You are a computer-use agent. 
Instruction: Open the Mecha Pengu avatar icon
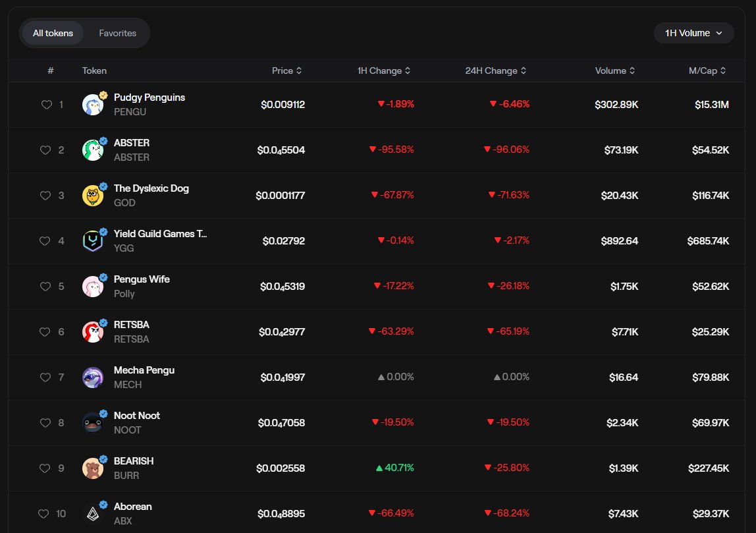(x=93, y=378)
